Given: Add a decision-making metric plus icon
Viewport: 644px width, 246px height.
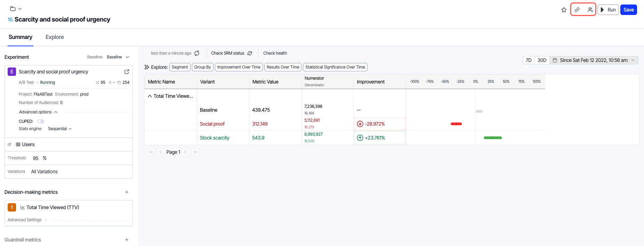Looking at the screenshot, I should [x=127, y=192].
